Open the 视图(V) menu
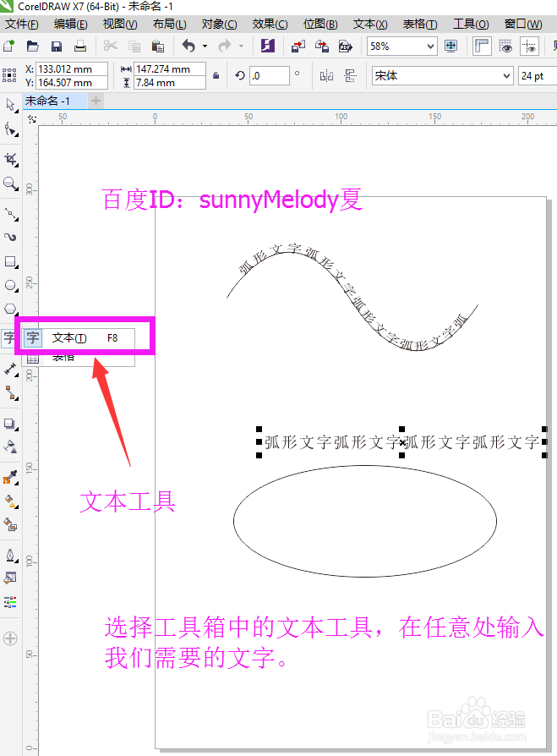This screenshot has height=756, width=557. pos(120,25)
